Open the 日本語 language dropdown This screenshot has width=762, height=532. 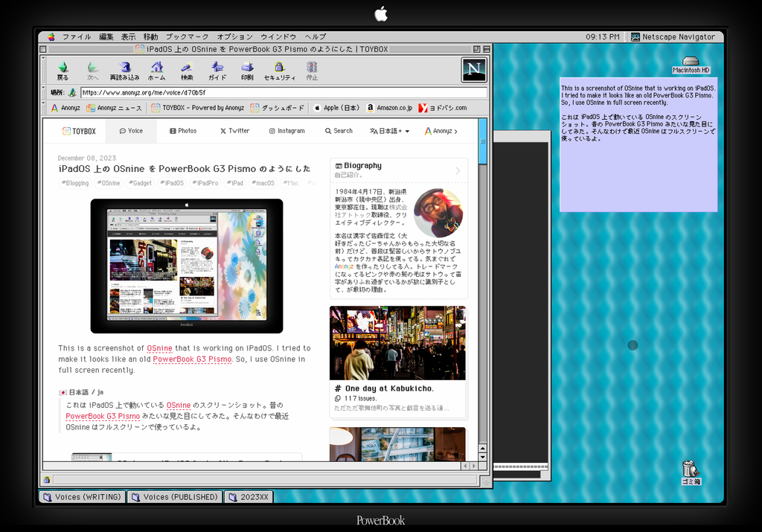(x=390, y=131)
